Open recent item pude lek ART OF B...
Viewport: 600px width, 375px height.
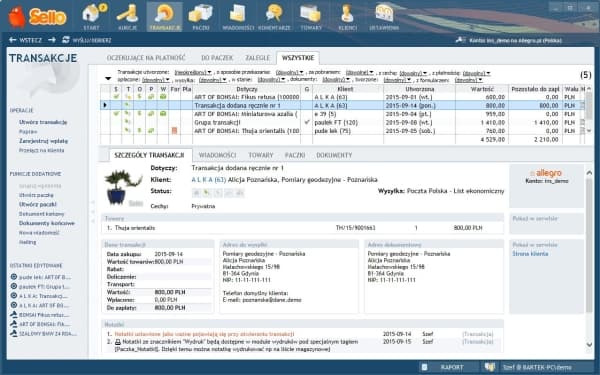(x=41, y=277)
